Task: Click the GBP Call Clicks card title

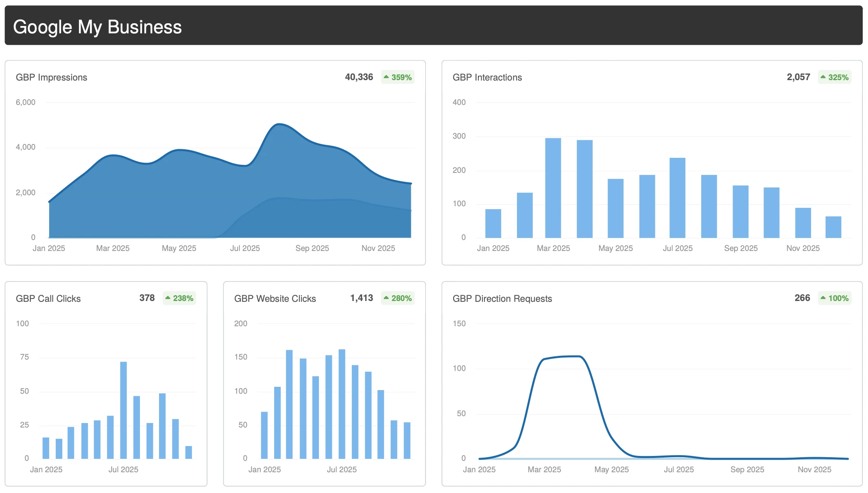Action: pos(48,299)
